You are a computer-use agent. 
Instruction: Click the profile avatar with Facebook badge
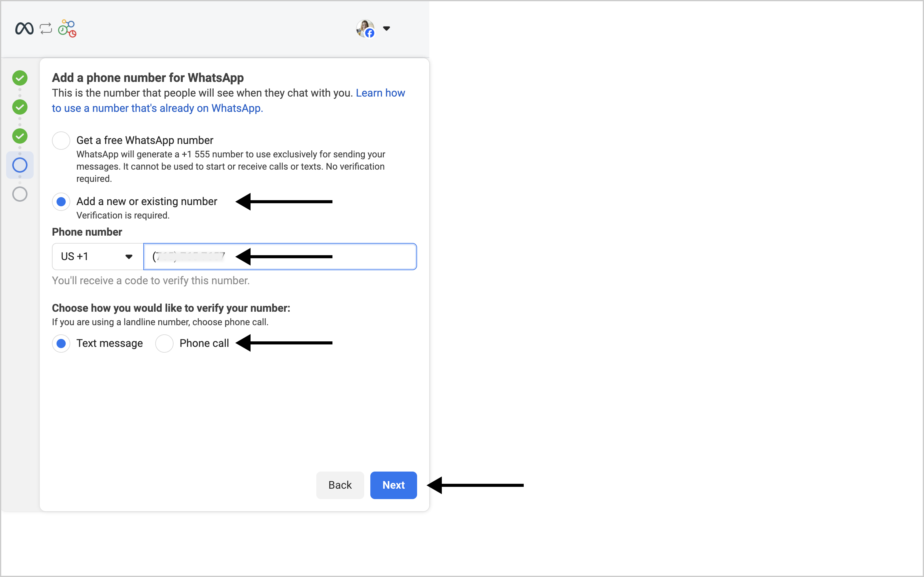pos(365,29)
